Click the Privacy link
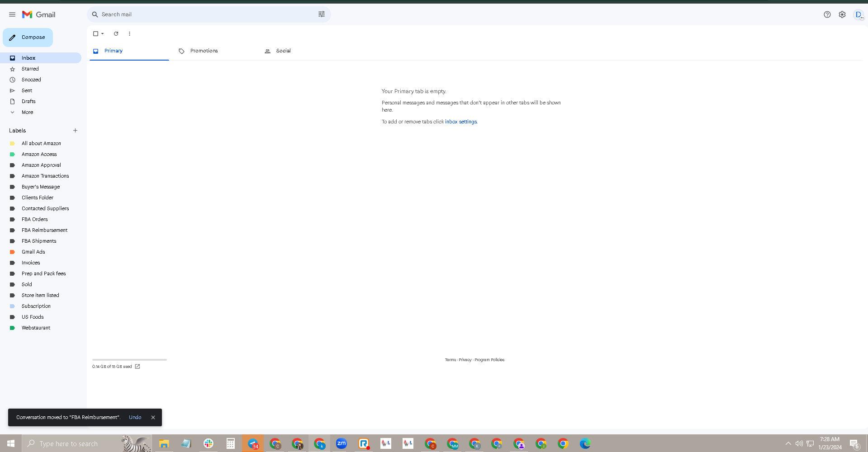The image size is (868, 452). (x=465, y=360)
